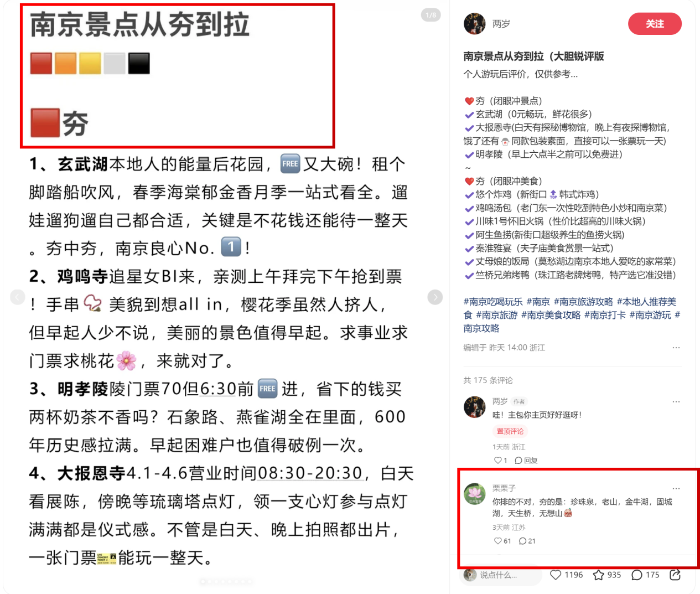Image resolution: width=700 pixels, height=594 pixels.
Task: Open author 两岁's avatar at top
Action: coord(474,24)
